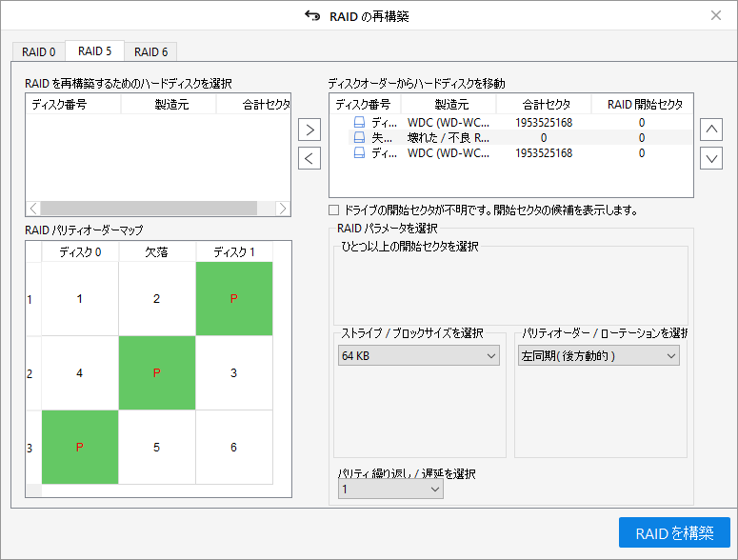This screenshot has height=560, width=738.
Task: Click ディスク 0 column header in parity map
Action: [x=80, y=251]
